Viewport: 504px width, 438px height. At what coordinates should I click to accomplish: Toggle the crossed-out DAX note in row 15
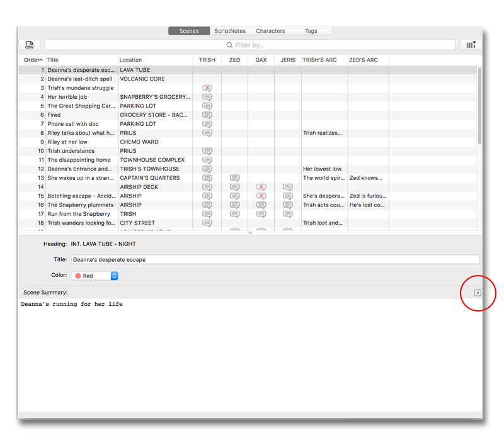(x=261, y=196)
